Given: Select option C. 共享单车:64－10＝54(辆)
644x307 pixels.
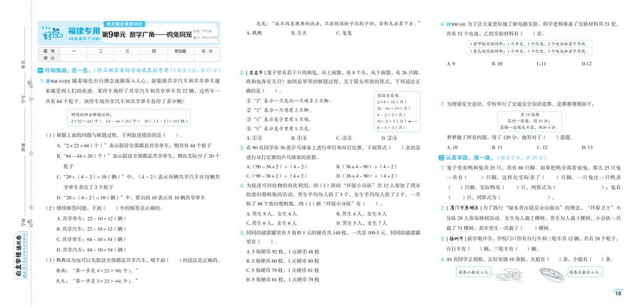Looking at the screenshot, I should pos(90,239).
